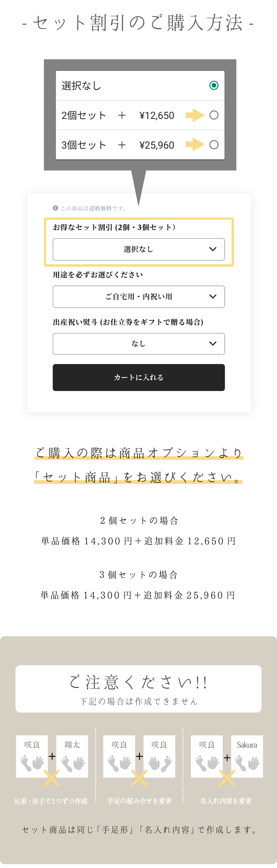Click the info icon beside the free shipping note

(55, 208)
